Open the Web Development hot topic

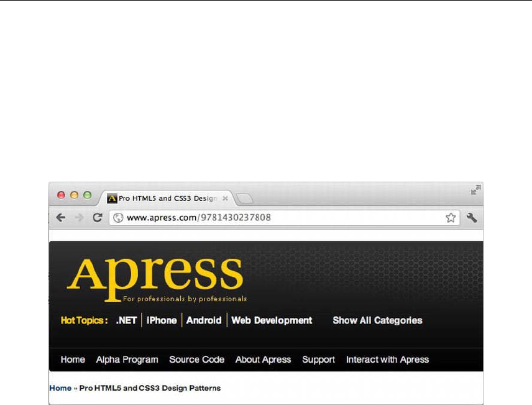[272, 320]
